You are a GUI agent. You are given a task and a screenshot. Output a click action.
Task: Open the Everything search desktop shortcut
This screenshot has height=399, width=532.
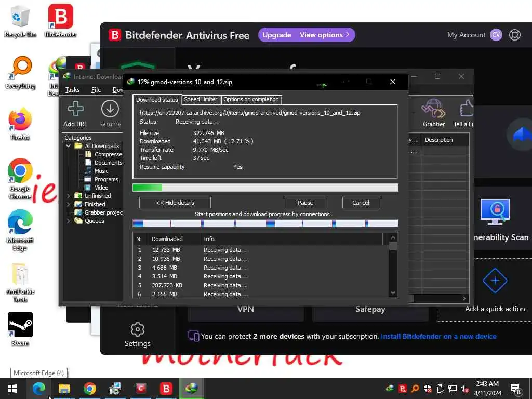click(x=20, y=72)
